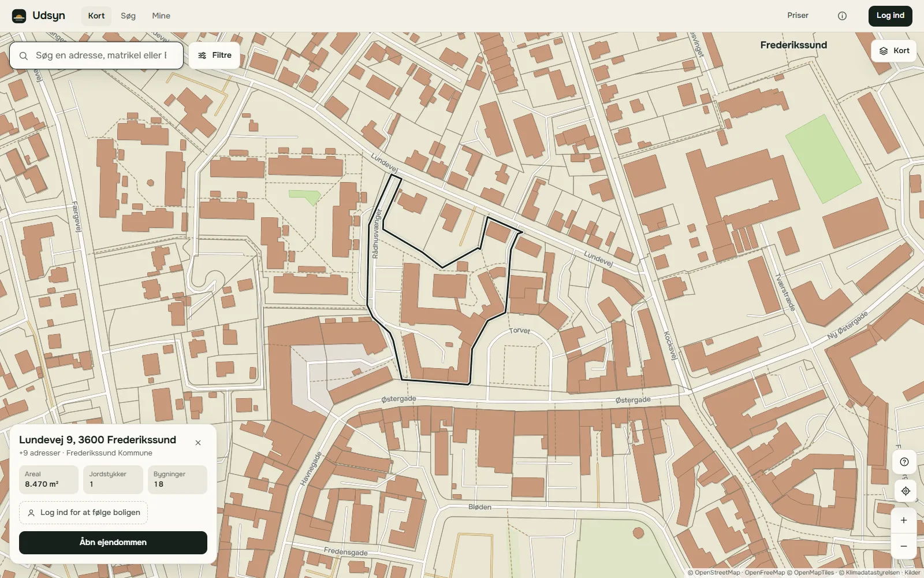Open the Filtre filter button

coord(214,55)
